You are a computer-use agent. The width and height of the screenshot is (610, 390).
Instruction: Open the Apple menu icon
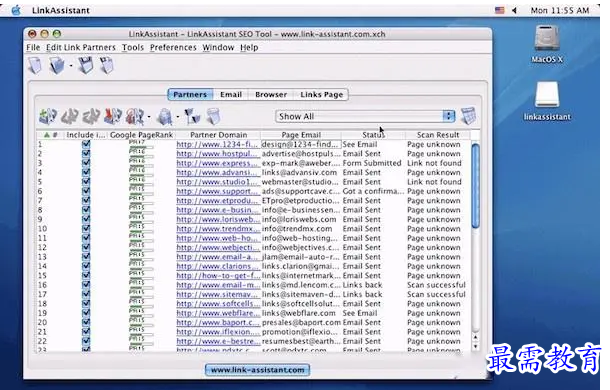point(16,10)
